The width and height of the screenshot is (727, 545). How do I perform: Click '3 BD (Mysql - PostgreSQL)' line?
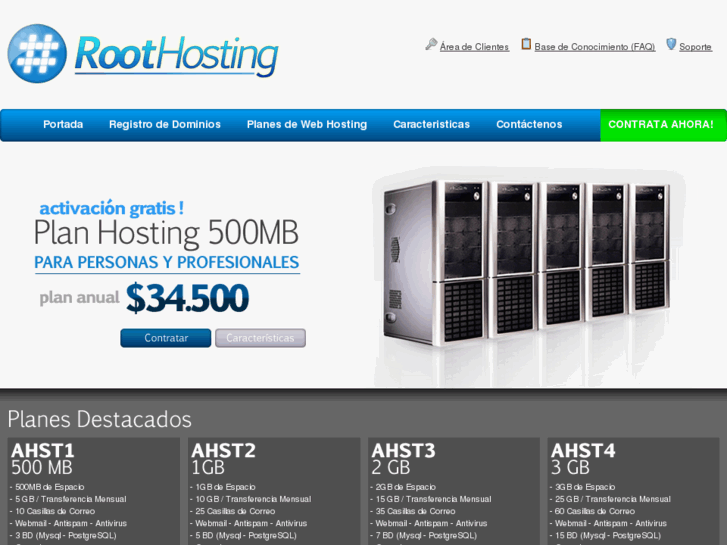click(x=64, y=535)
